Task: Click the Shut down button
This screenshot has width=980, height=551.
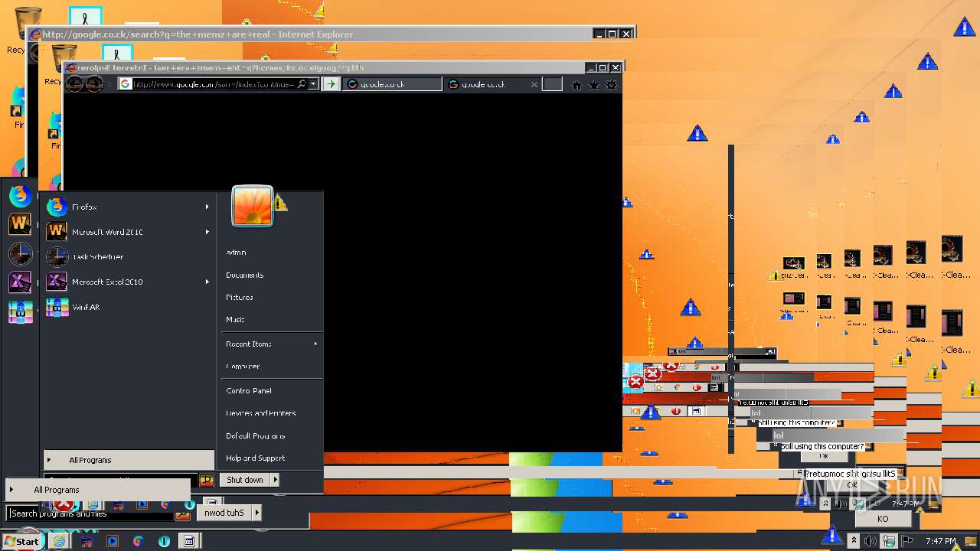Action: (x=245, y=480)
